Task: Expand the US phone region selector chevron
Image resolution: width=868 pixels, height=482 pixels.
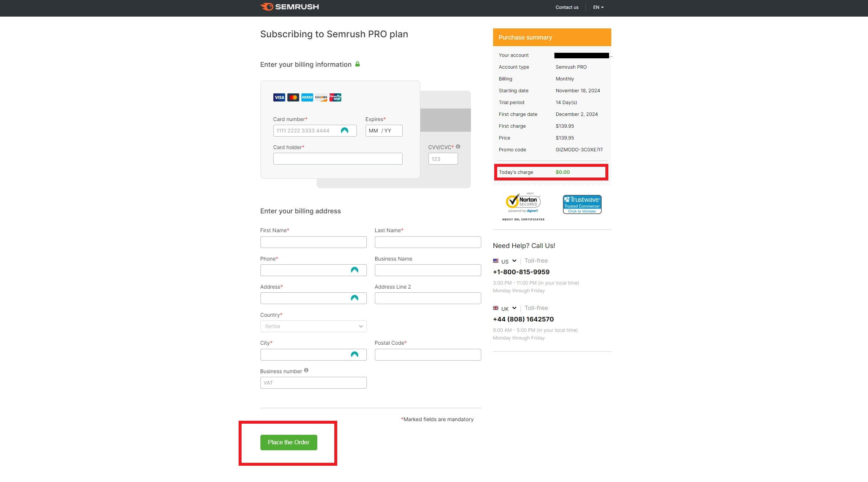Action: [x=515, y=261]
